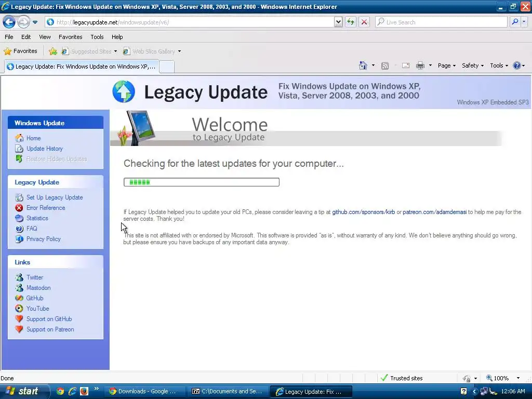Open the Help menu

pyautogui.click(x=117, y=37)
